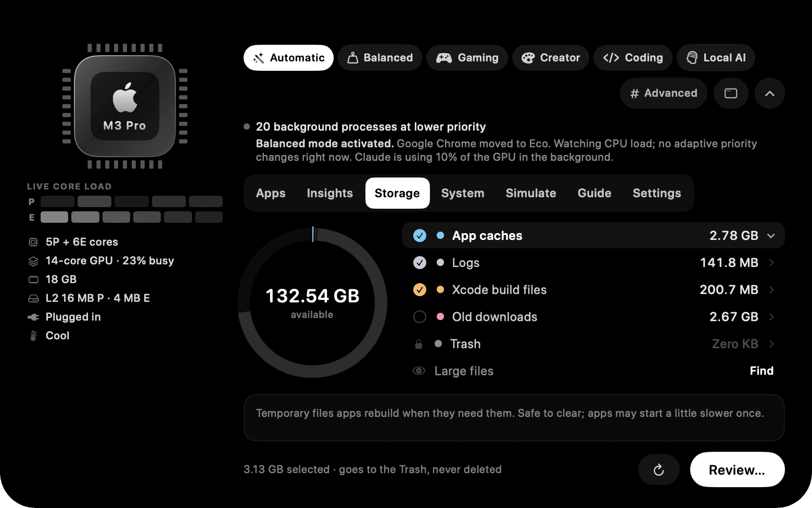
Task: Click the blue dot next to App caches
Action: click(440, 236)
